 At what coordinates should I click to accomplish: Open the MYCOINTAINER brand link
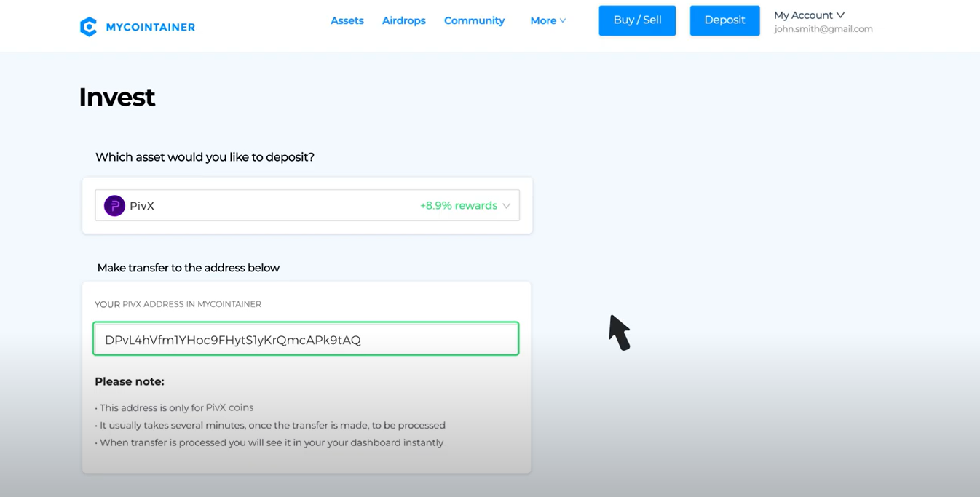point(149,27)
